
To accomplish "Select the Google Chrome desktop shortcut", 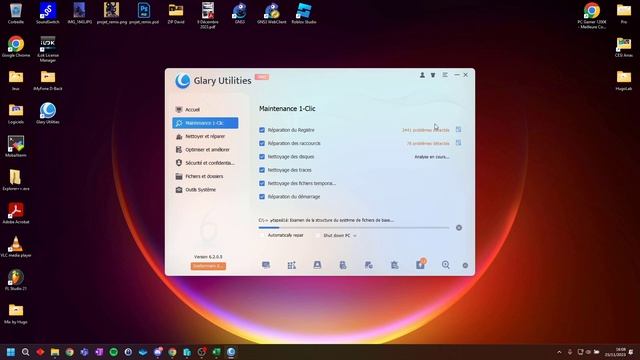I will coord(16,47).
